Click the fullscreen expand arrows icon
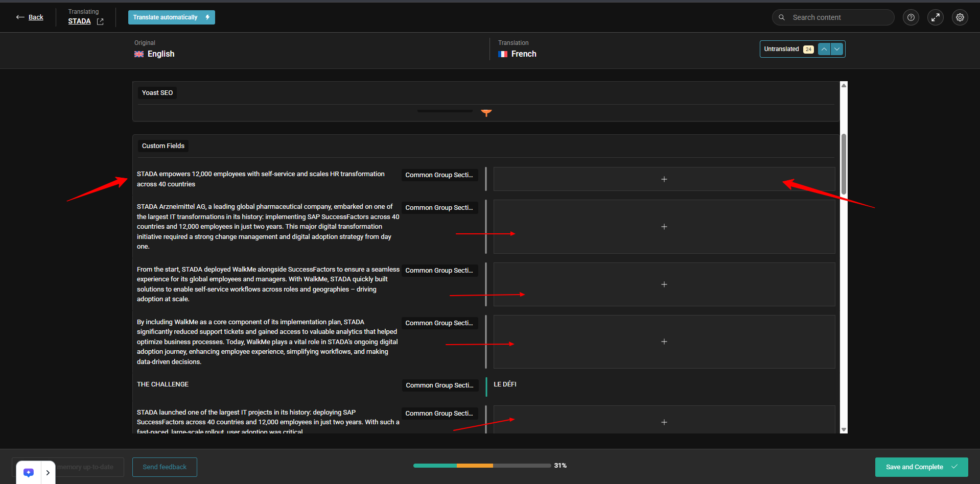The height and width of the screenshot is (484, 980). tap(935, 17)
